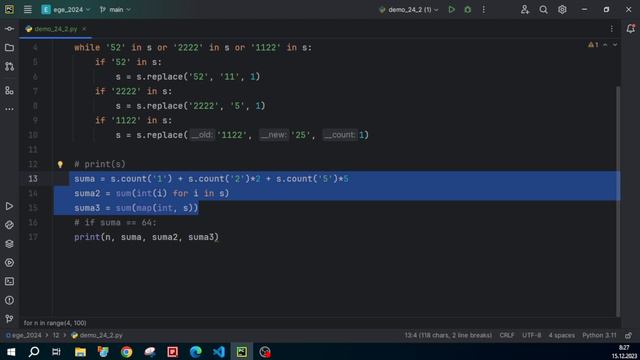Click line number 13 in gutter
Screen dimensions: 640x360
(33, 179)
